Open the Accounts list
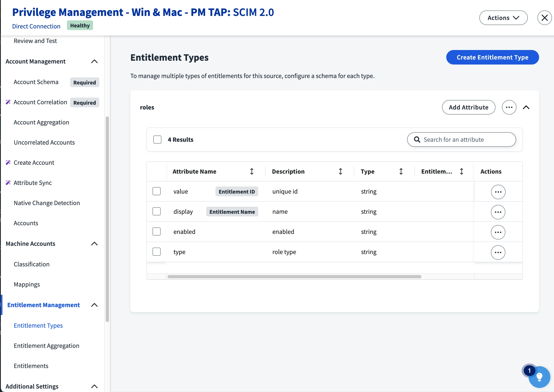This screenshot has width=554, height=392. [26, 223]
